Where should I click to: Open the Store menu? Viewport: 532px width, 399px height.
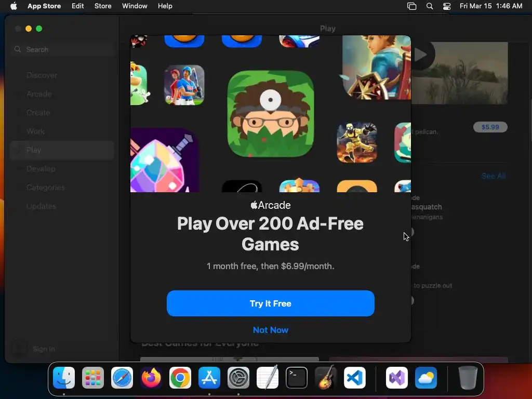click(103, 6)
